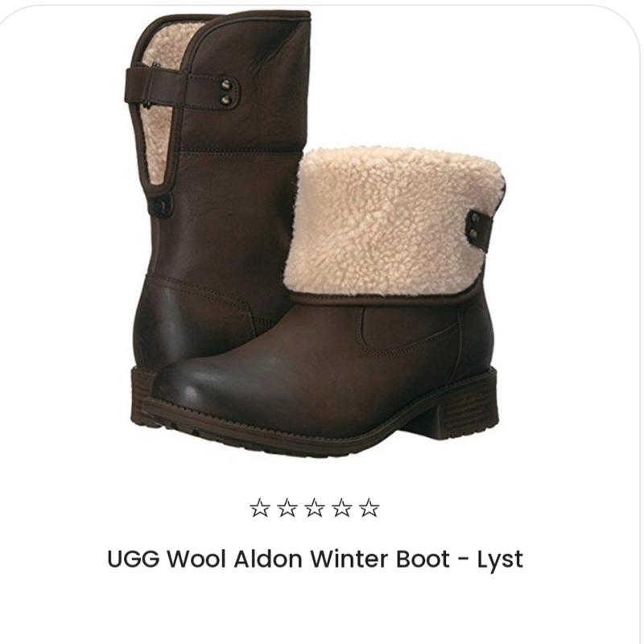Click the word Lyst in product title

coord(500,560)
